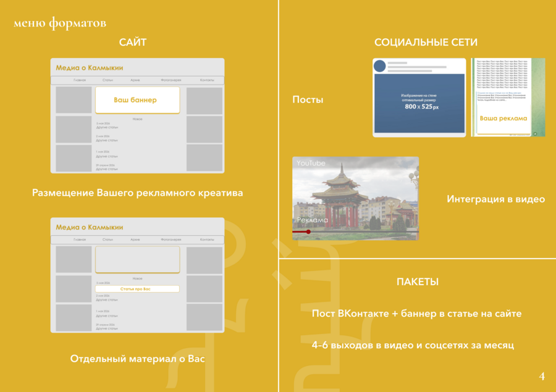Select the blue VK post image placeholder
Screen dimensions: 556x392
pyautogui.click(x=419, y=103)
